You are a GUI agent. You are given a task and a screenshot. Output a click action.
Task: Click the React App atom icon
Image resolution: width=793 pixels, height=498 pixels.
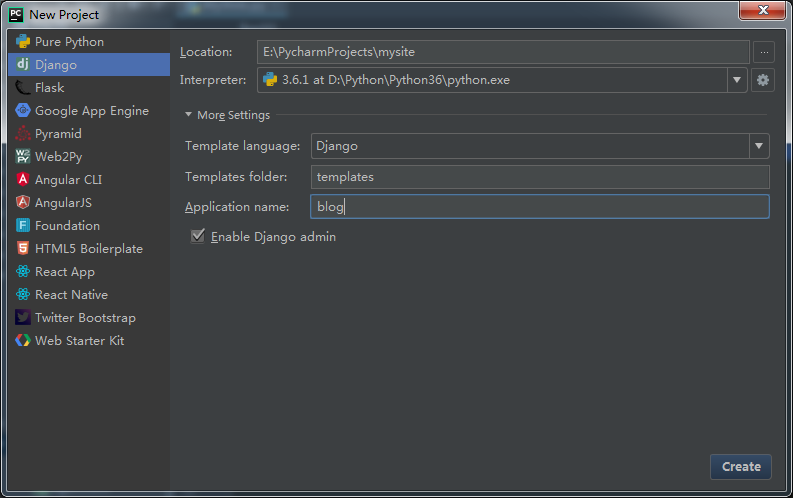[23, 271]
